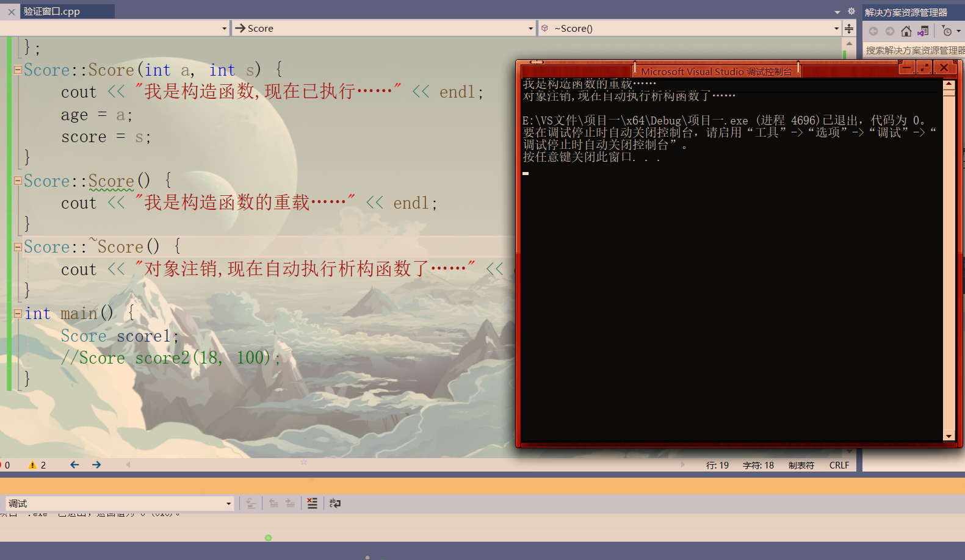
Task: Show the open documents list arrow
Action: [837, 12]
